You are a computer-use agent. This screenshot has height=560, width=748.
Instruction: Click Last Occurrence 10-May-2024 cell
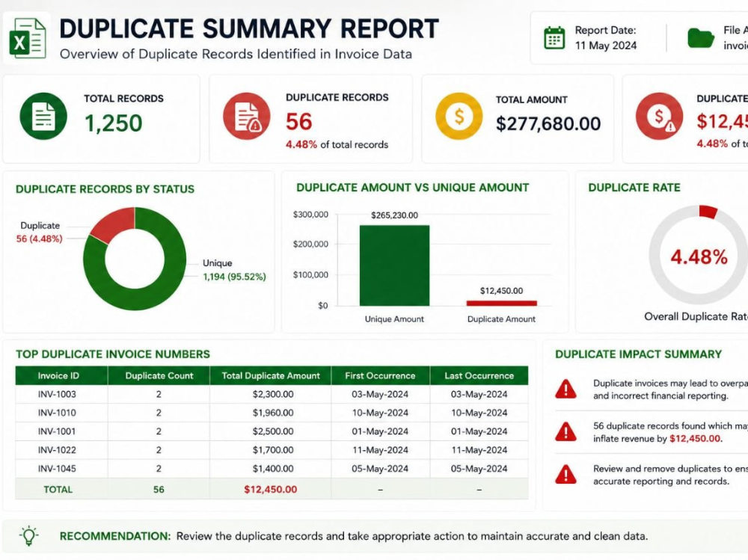[479, 413]
